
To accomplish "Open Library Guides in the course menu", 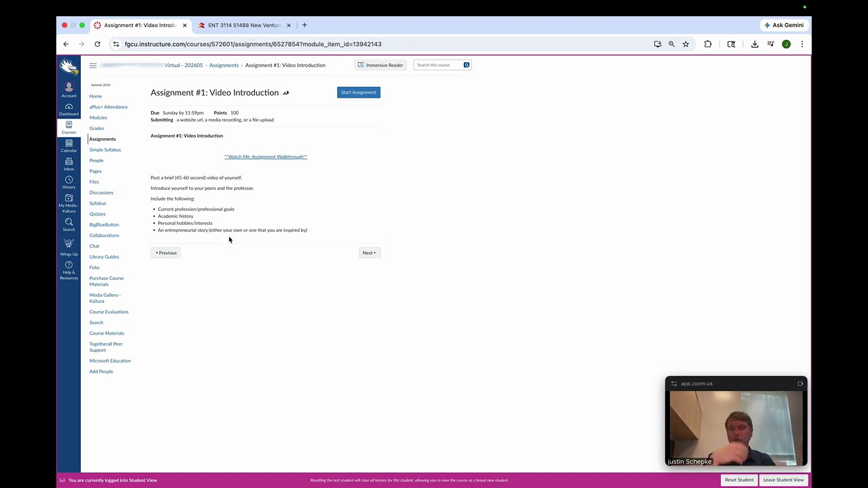I will coord(104,257).
